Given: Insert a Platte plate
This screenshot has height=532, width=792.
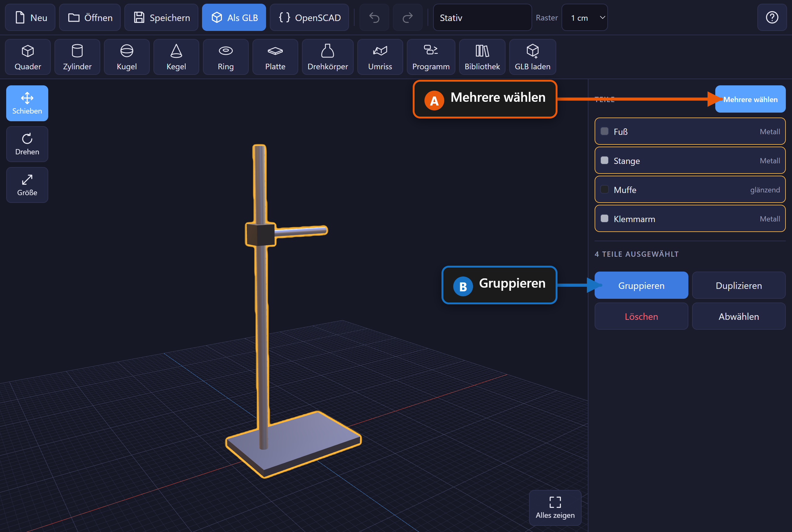Looking at the screenshot, I should 275,57.
